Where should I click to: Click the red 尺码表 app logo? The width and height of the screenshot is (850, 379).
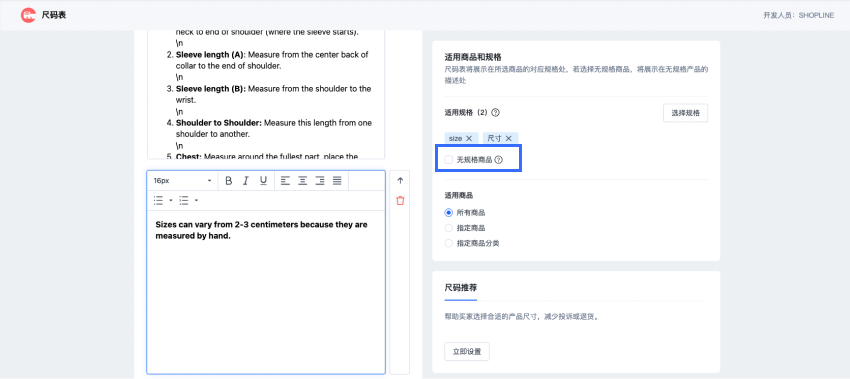pyautogui.click(x=28, y=15)
